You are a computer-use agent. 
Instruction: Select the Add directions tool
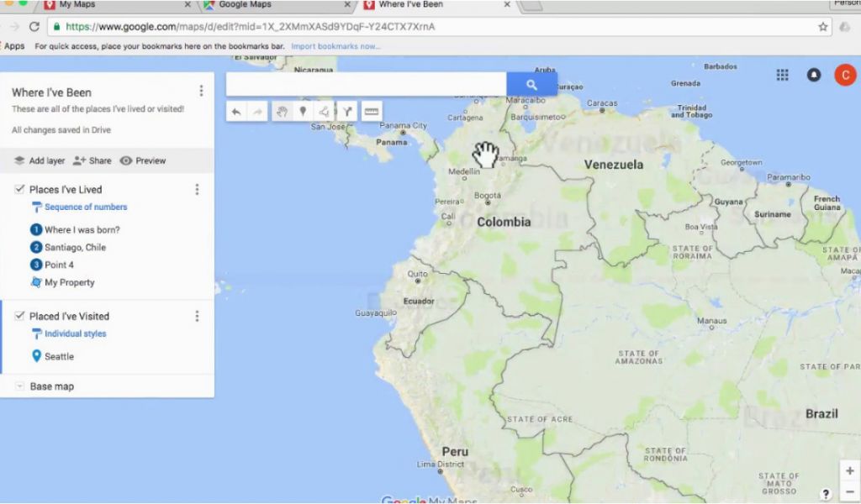(x=347, y=112)
